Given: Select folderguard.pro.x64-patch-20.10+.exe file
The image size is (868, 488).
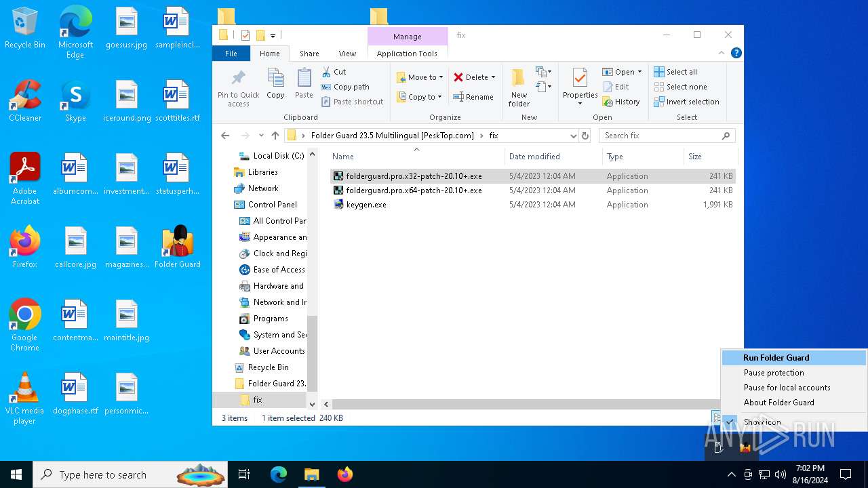Looking at the screenshot, I should pos(532,190).
